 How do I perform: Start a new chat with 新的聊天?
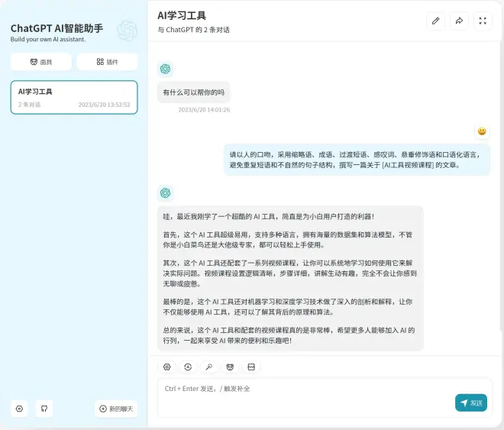[116, 409]
